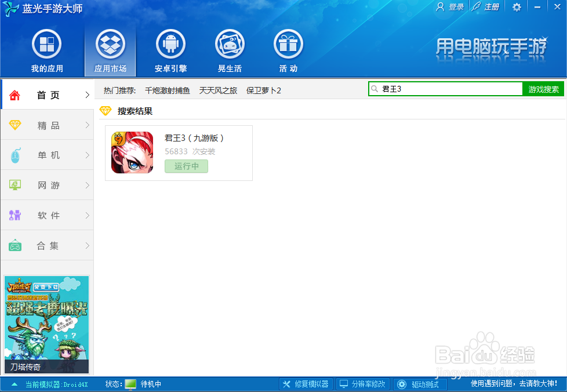Viewport: 567px width, 392px height.
Task: Open the 晃生活 photo icon
Action: [230, 44]
